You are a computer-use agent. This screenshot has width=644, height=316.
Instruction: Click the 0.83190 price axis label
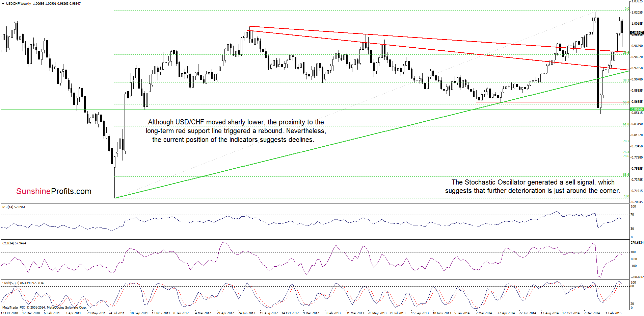click(x=637, y=124)
